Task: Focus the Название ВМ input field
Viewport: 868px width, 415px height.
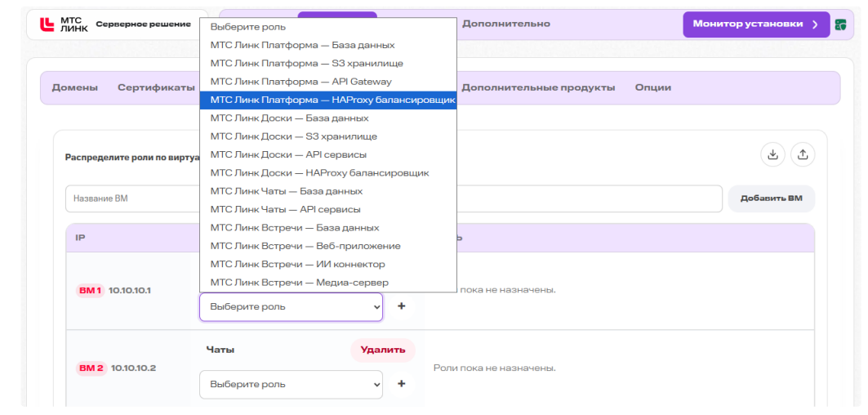Action: click(x=133, y=199)
